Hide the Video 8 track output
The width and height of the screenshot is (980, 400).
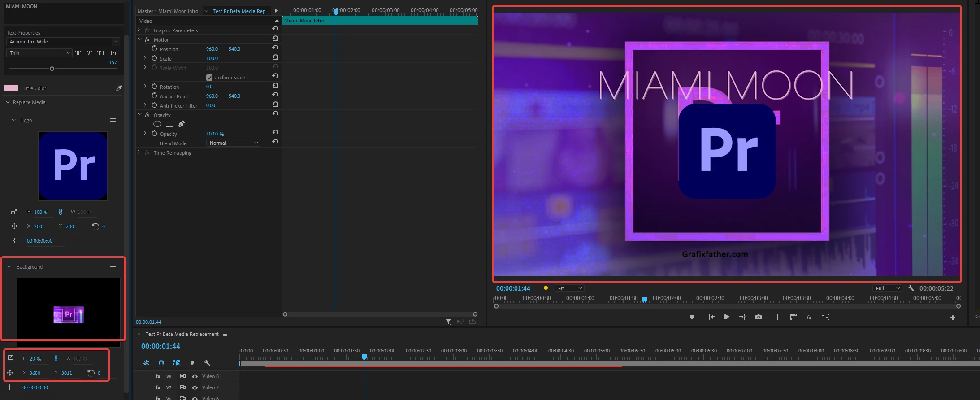[195, 376]
